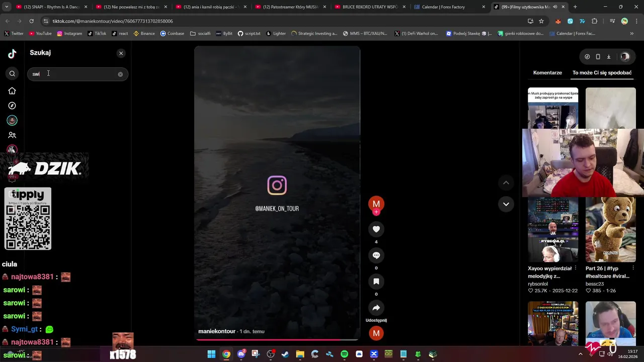
Task: Open the teddy bear Part 26 video thumbnail
Action: (x=611, y=230)
